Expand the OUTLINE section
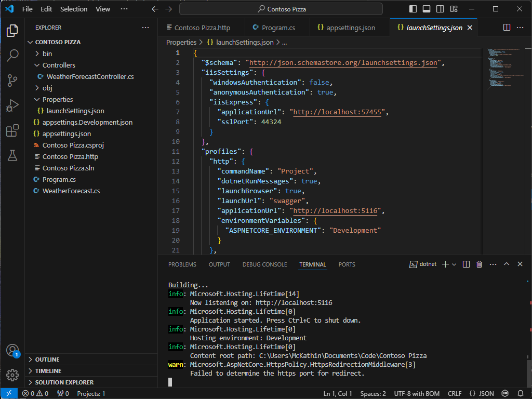Image resolution: width=532 pixels, height=399 pixels. point(91,360)
